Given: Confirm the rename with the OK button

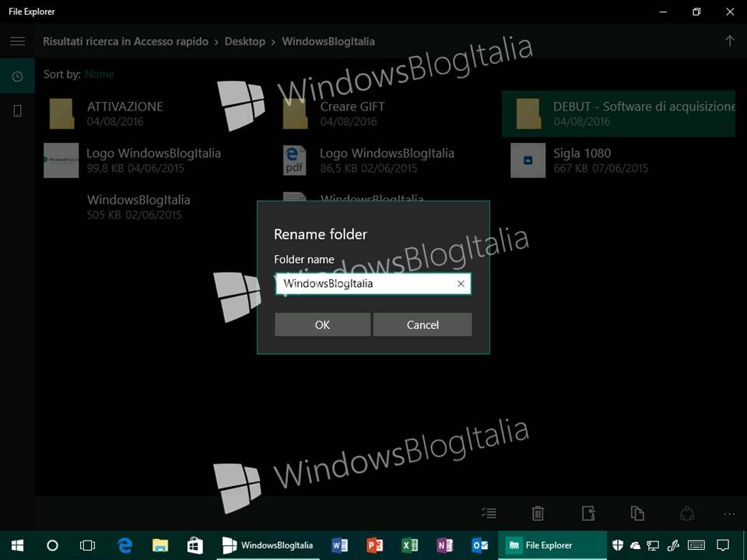Looking at the screenshot, I should point(322,325).
